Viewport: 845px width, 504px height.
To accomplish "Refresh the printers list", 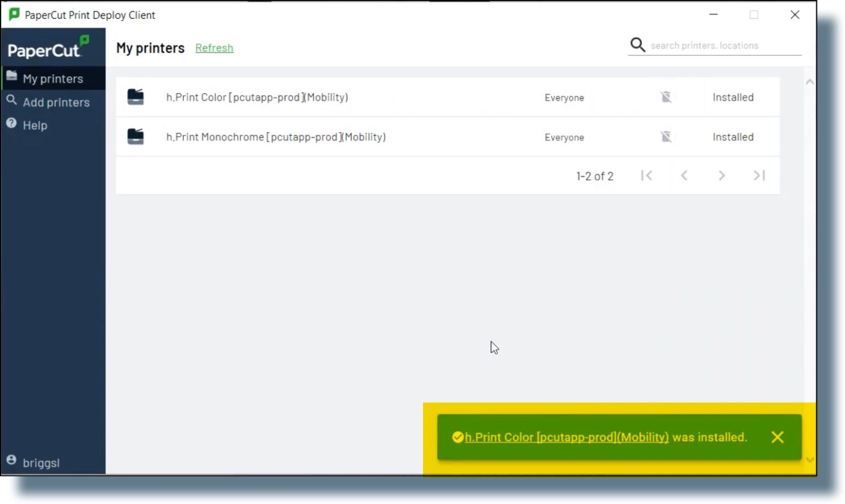I will click(214, 48).
